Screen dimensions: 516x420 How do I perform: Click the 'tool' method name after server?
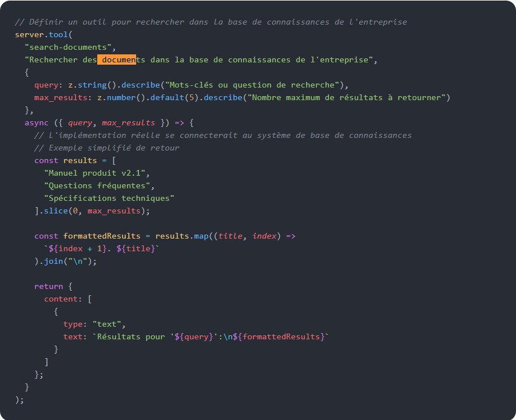tap(58, 34)
